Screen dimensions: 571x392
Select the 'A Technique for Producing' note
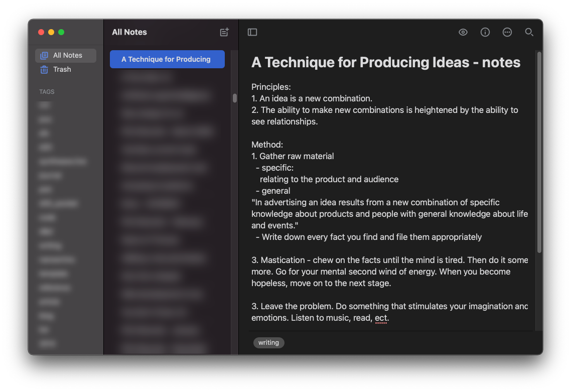[x=167, y=59]
